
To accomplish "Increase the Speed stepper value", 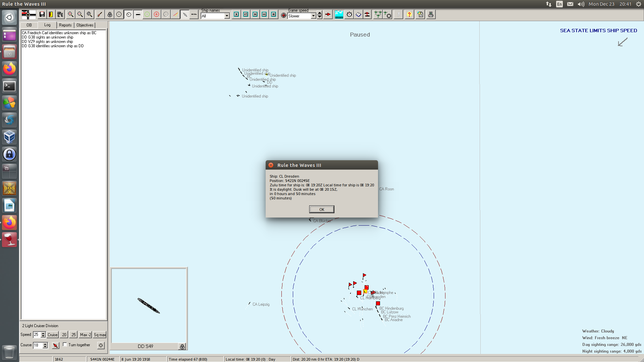I will coord(43,333).
